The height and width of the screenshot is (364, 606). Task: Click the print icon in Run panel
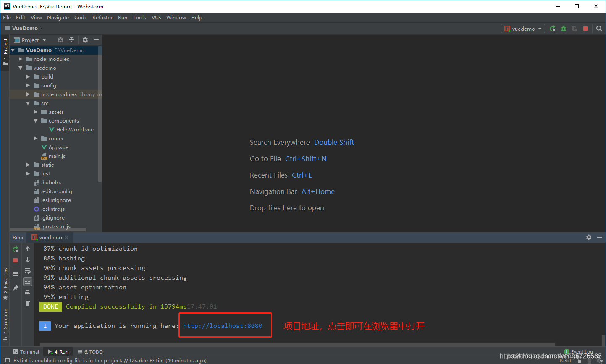tap(28, 292)
